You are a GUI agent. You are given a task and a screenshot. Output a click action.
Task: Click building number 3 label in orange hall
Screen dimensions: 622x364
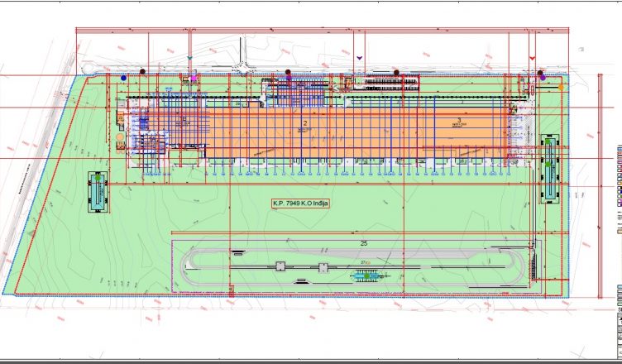pos(457,120)
